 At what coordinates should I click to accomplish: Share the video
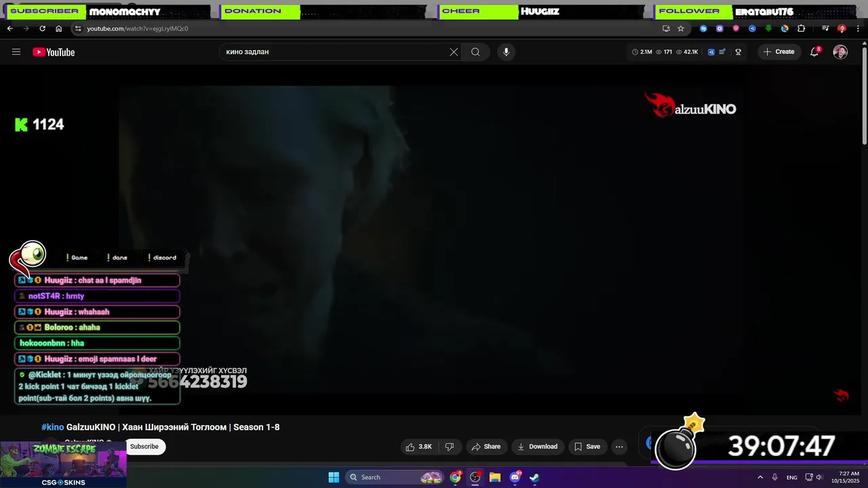(486, 447)
